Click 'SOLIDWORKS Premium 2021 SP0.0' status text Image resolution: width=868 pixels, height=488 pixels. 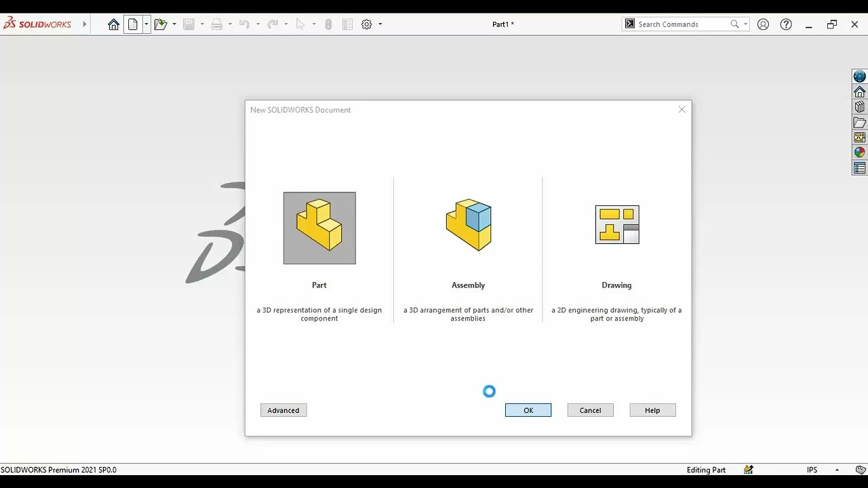[x=58, y=470]
